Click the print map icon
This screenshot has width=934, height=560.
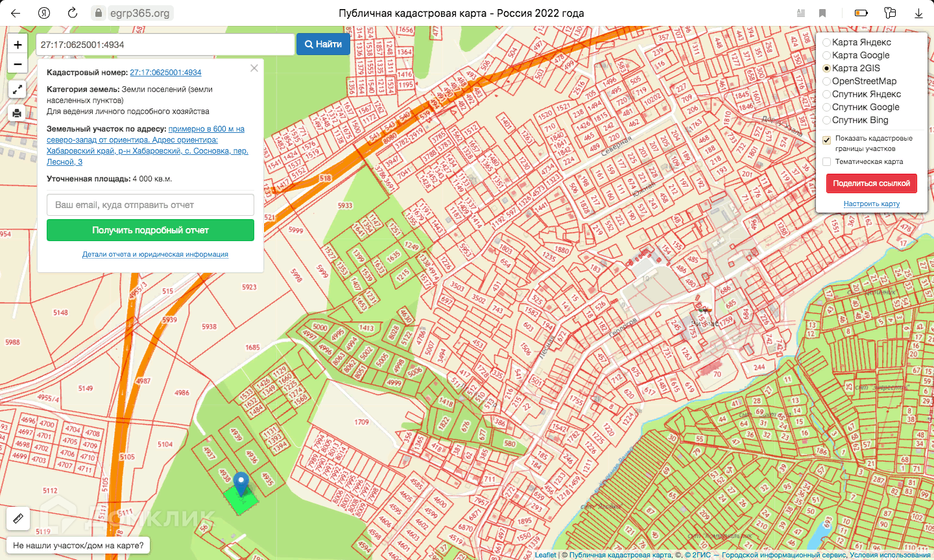(18, 113)
